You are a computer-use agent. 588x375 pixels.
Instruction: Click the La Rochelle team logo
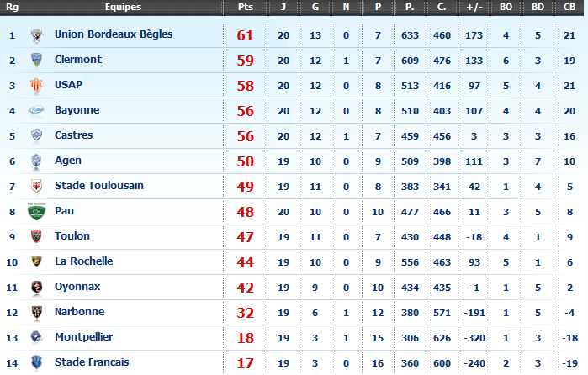(x=36, y=261)
